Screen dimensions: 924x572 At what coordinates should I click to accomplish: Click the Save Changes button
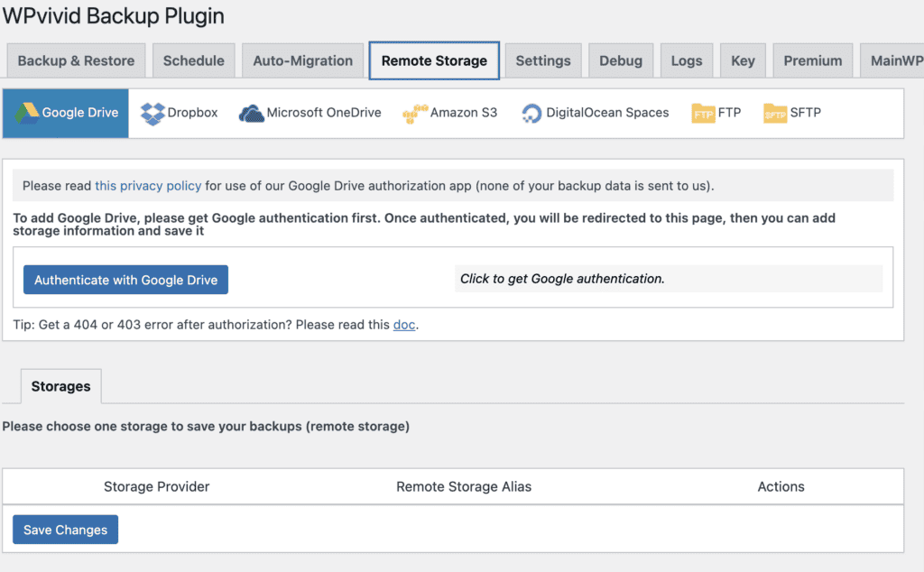65,530
